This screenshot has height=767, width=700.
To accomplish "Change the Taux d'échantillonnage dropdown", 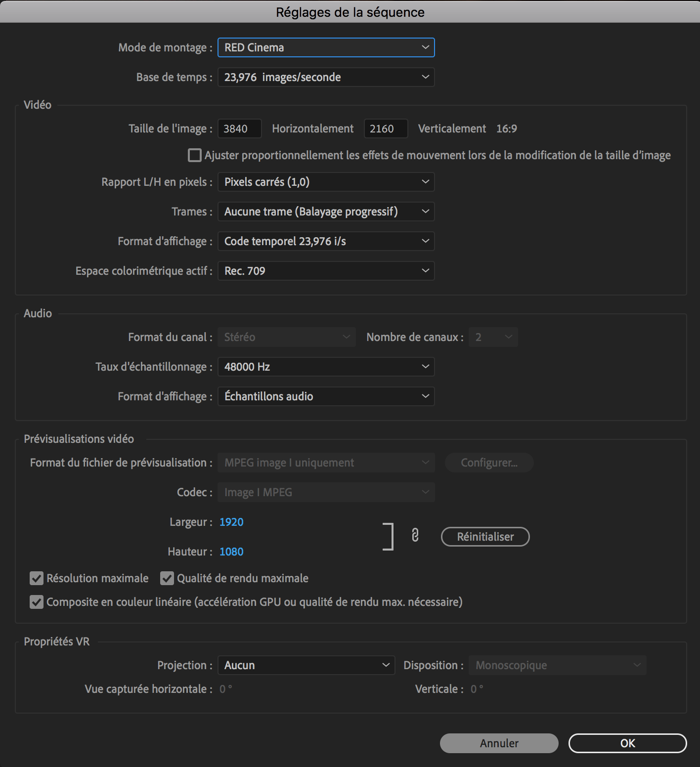I will point(326,367).
